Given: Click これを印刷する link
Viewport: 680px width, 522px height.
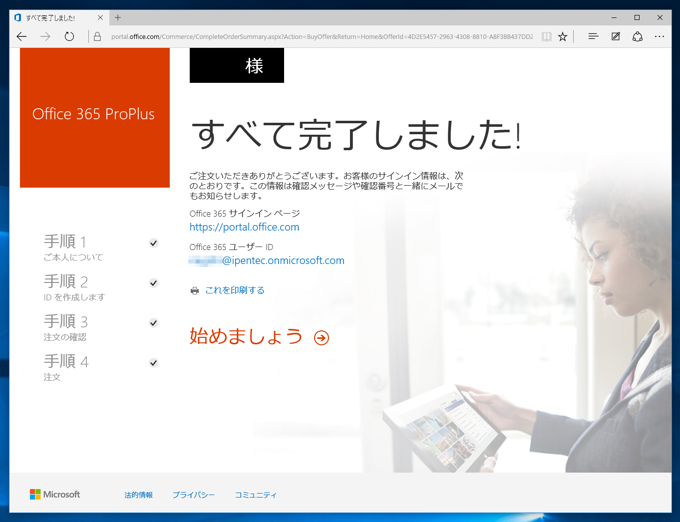Looking at the screenshot, I should [235, 290].
